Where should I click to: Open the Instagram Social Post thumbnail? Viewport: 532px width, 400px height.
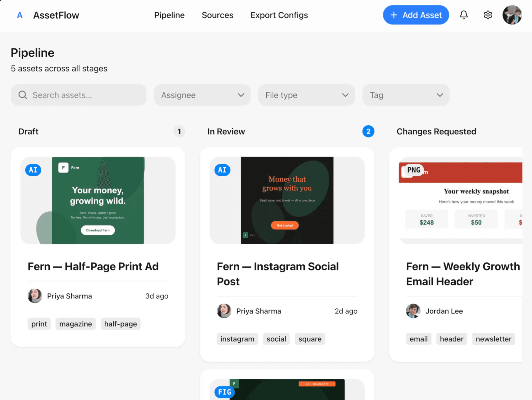pos(287,200)
